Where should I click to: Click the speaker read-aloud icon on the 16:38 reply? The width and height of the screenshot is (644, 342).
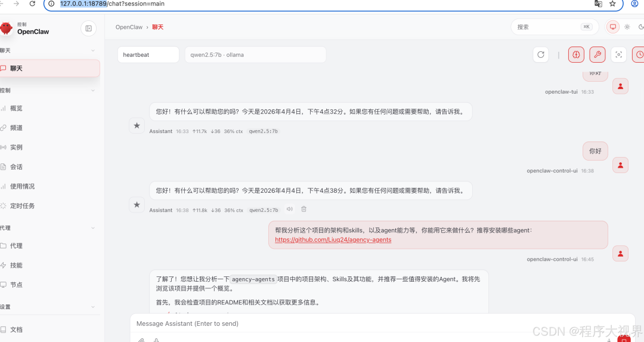click(x=290, y=209)
